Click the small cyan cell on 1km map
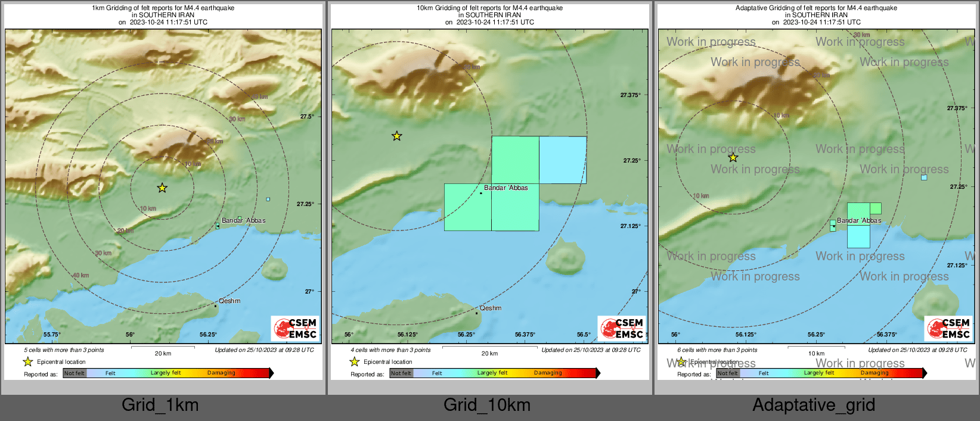 tap(268, 199)
